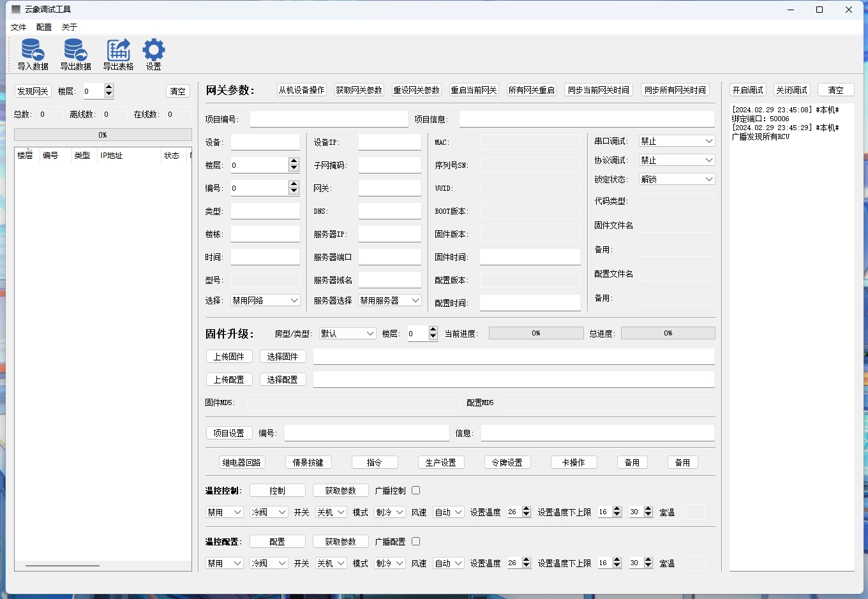Click the 温控控制 控制 button

(278, 491)
